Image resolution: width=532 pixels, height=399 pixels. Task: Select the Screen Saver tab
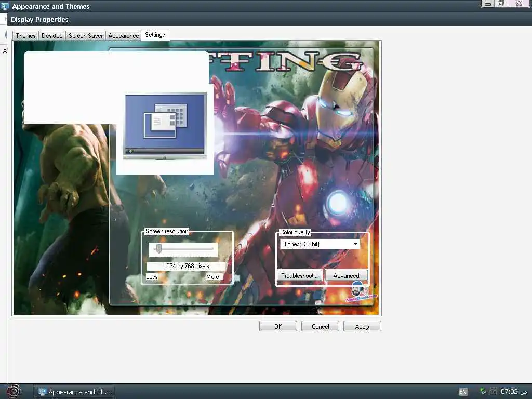86,36
